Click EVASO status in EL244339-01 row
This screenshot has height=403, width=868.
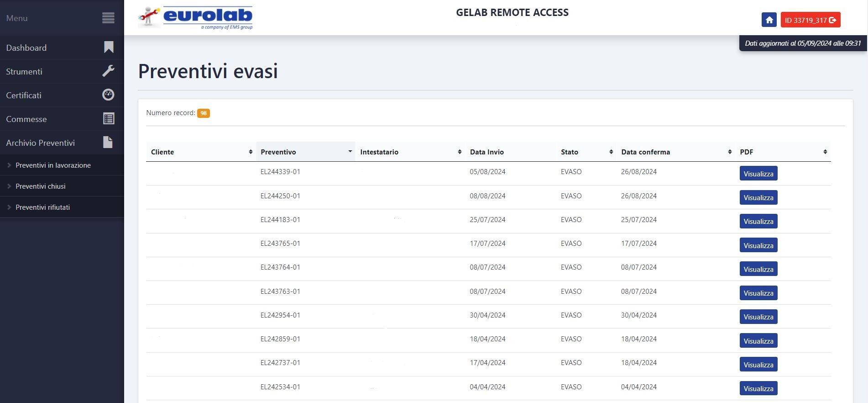point(571,172)
